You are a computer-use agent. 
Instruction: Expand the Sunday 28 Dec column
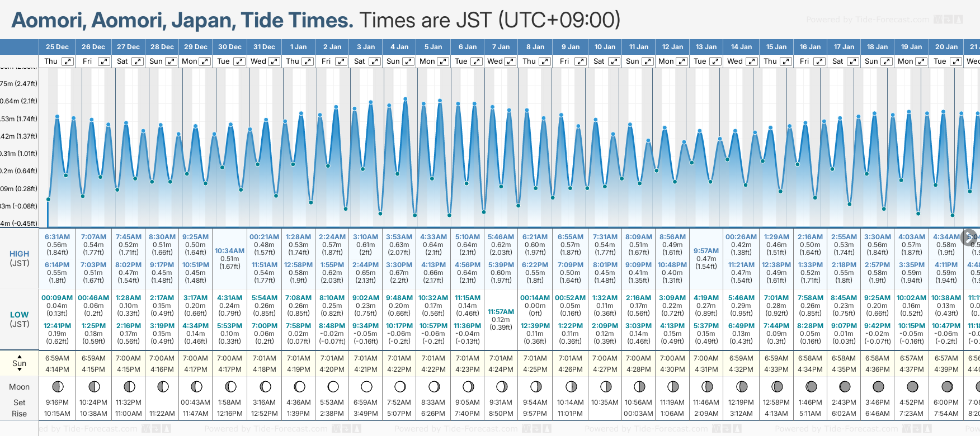171,61
